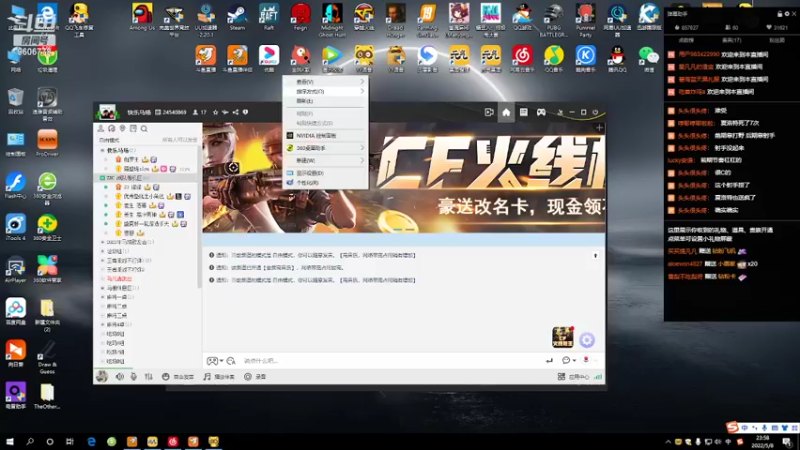Click the lock icon in live assistant panel
800x450 pixels.
(779, 14)
